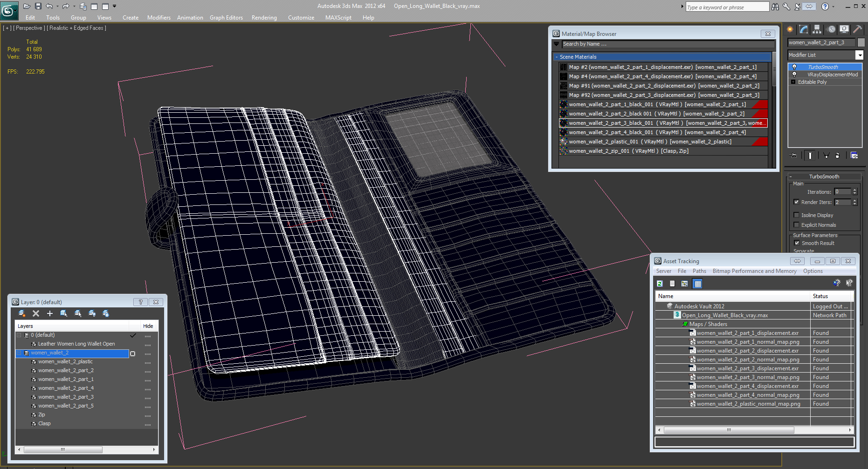
Task: Open the Hierarchy command panel tab
Action: (817, 29)
